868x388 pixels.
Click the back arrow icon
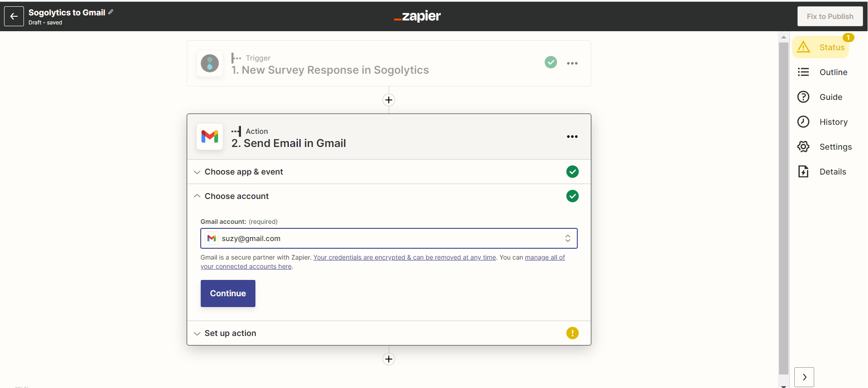pos(14,17)
